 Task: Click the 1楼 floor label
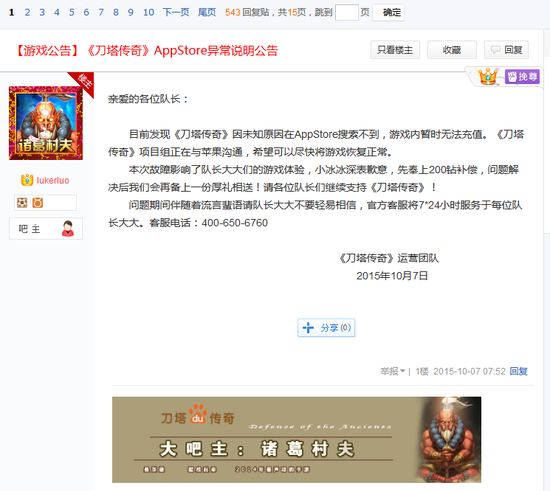pos(422,371)
